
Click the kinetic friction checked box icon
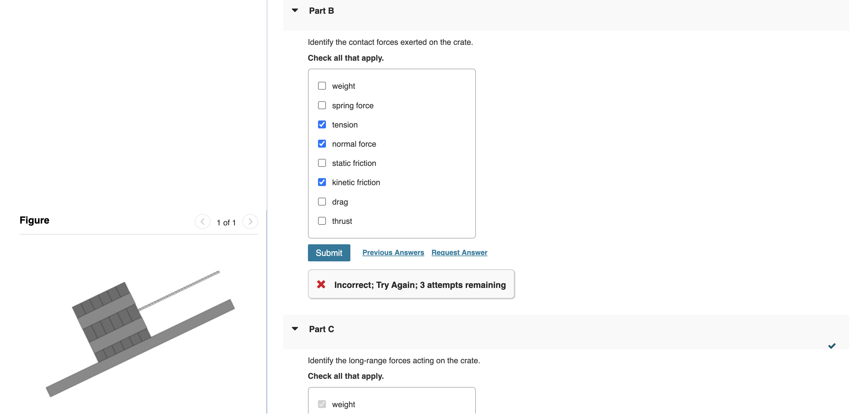[x=322, y=182]
